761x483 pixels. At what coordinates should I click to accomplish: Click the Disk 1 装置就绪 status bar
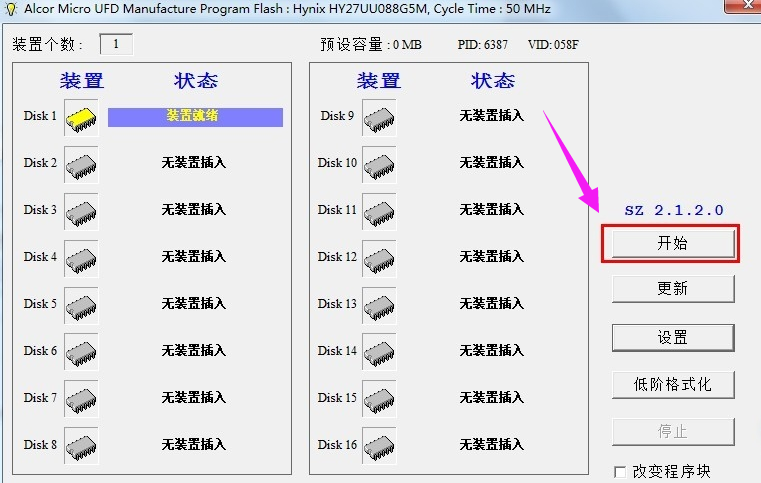pos(195,117)
